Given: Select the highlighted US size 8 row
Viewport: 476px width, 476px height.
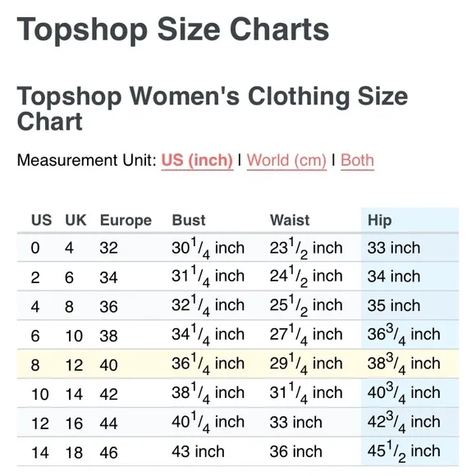Looking at the screenshot, I should (x=238, y=364).
